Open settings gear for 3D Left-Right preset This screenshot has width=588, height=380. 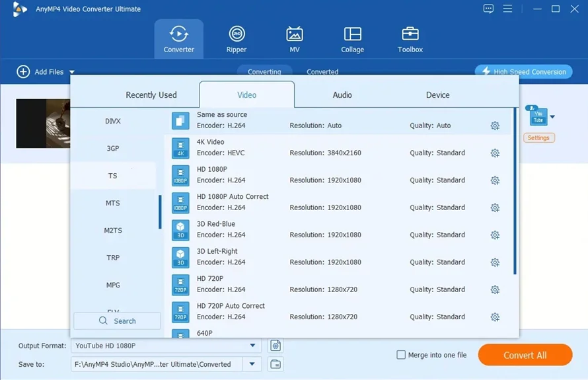(495, 262)
